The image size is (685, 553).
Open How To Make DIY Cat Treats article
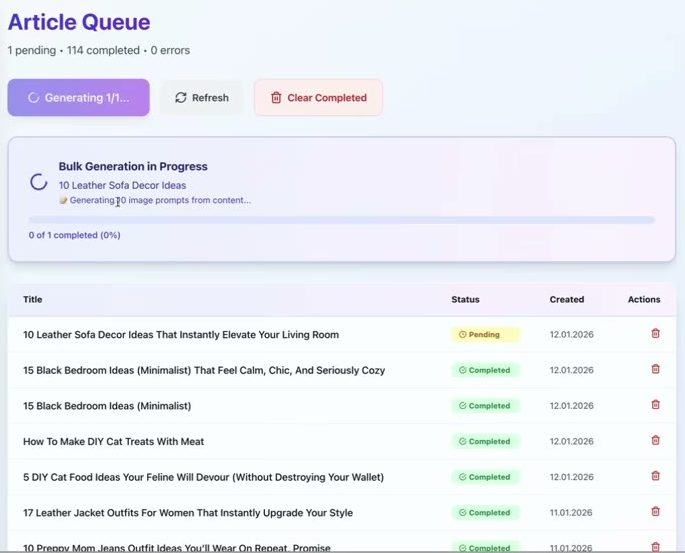[x=114, y=442]
